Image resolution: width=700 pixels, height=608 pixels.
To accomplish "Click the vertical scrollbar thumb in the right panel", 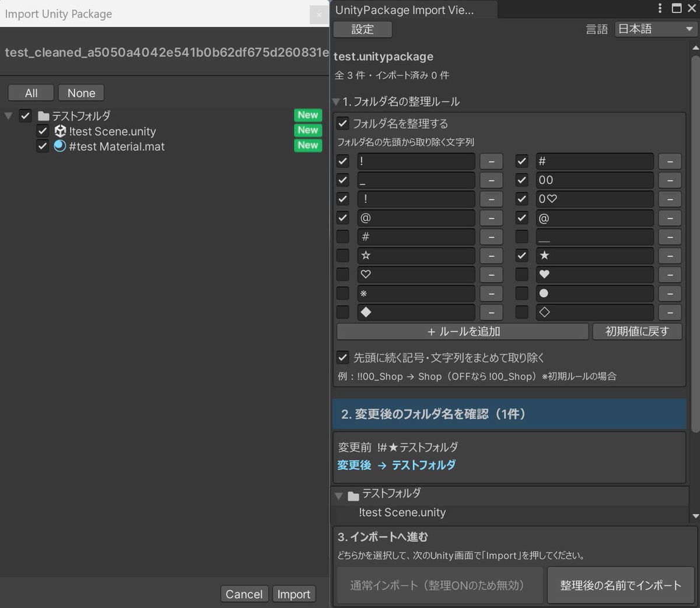I will point(695,244).
